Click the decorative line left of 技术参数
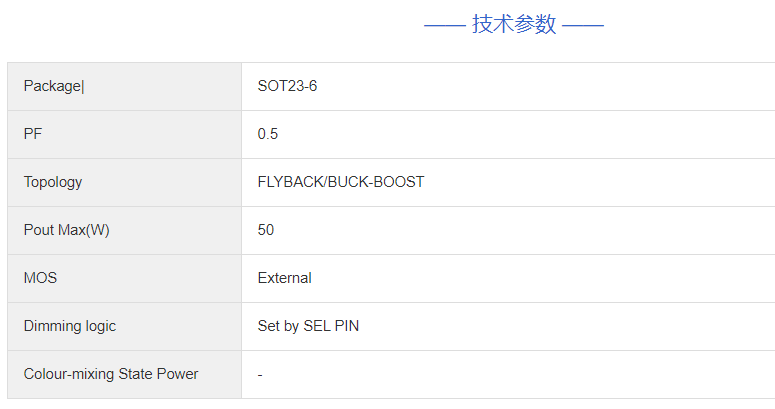 tap(444, 26)
